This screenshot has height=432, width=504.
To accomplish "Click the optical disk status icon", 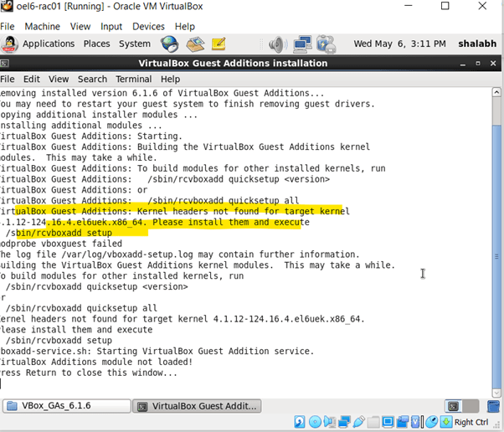I will coord(315,422).
